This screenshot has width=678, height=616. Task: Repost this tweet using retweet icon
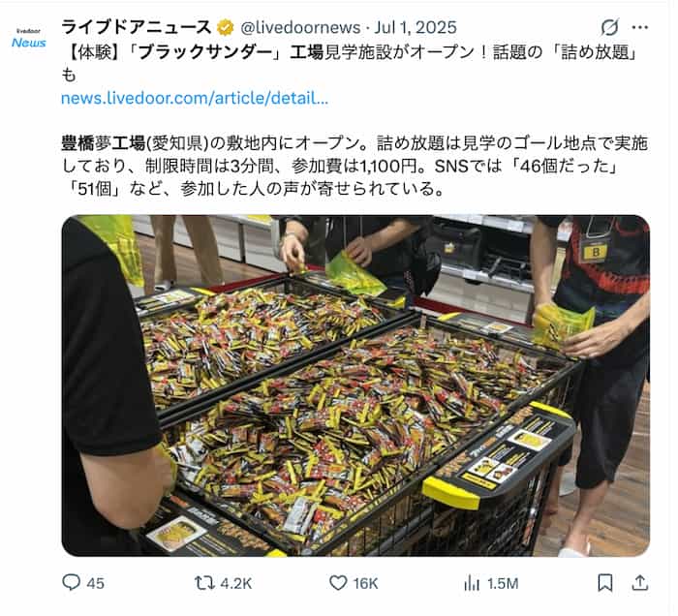click(x=204, y=583)
